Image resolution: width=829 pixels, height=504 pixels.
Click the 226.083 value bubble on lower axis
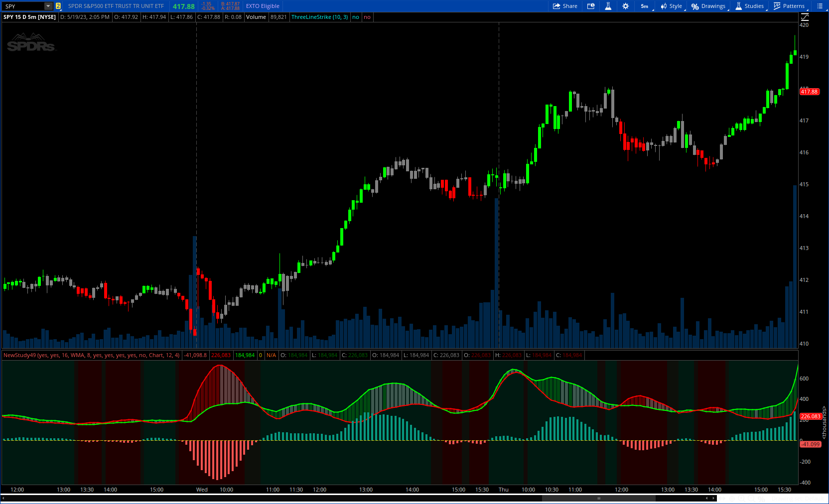[x=811, y=416]
